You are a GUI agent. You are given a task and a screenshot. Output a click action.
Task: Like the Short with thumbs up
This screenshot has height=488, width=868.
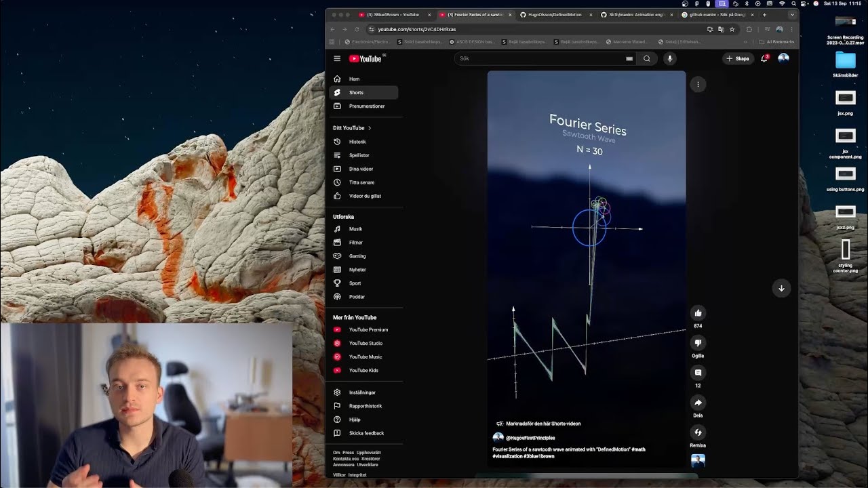tap(698, 312)
